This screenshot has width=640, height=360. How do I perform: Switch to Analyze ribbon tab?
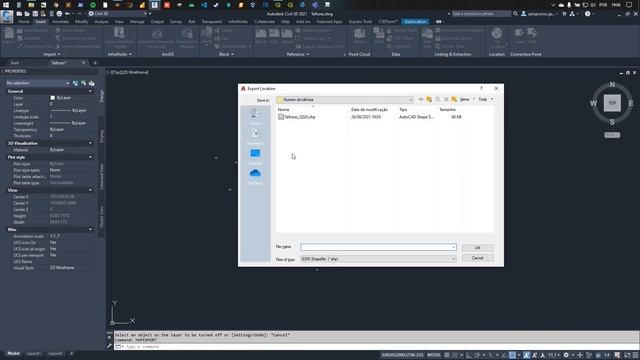(101, 22)
